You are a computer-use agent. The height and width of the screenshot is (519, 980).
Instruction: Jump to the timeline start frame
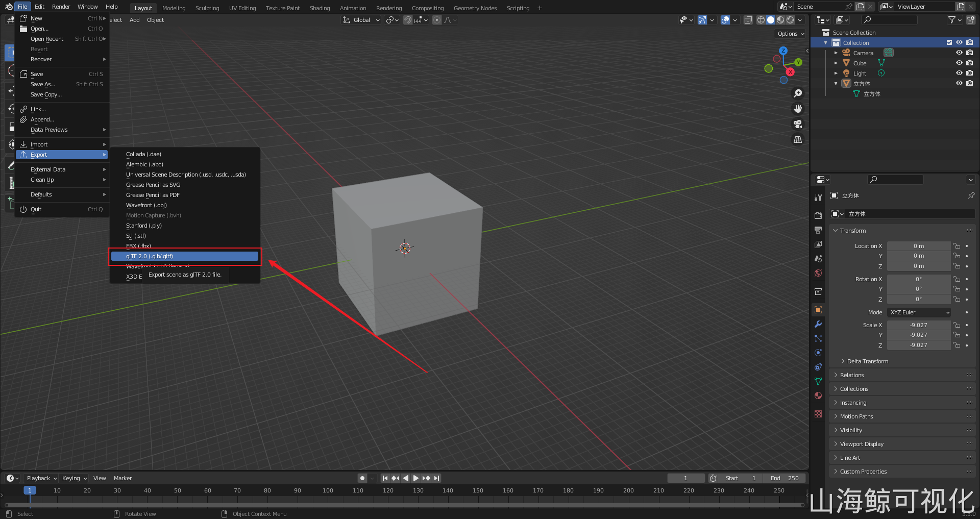pos(385,478)
